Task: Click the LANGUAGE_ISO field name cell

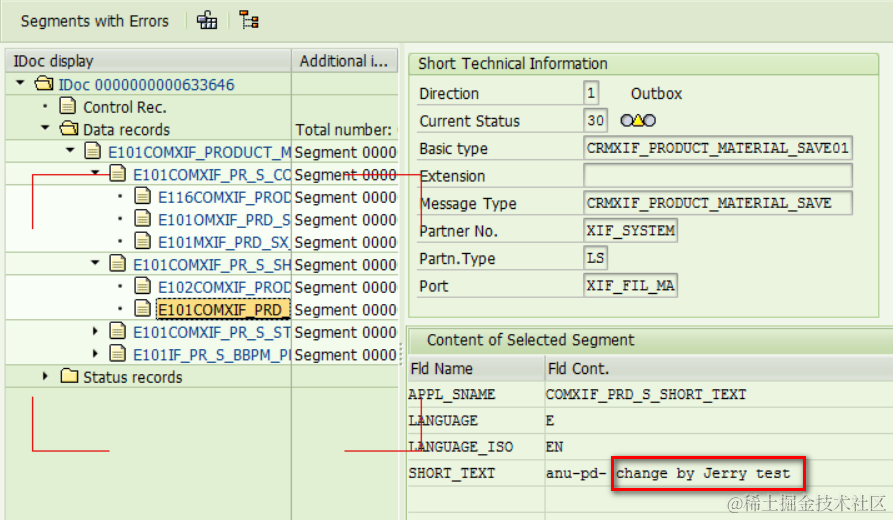Action: pos(476,447)
